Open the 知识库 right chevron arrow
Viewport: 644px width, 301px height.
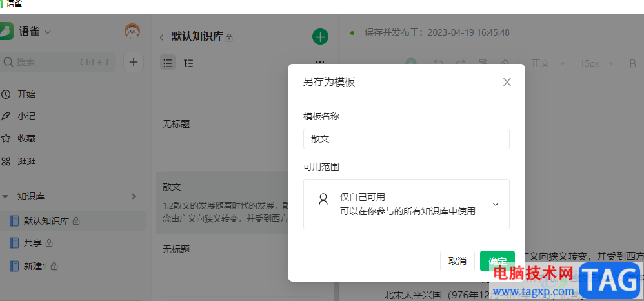pyautogui.click(x=134, y=196)
